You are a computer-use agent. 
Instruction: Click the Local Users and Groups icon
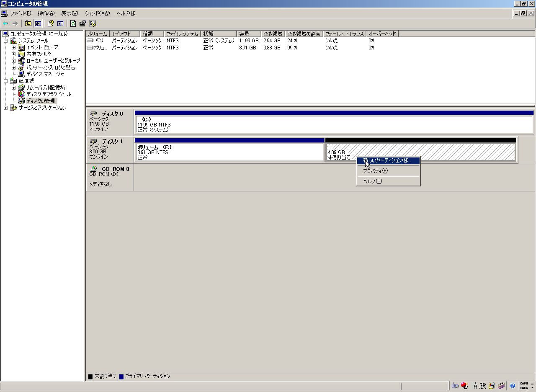click(21, 61)
